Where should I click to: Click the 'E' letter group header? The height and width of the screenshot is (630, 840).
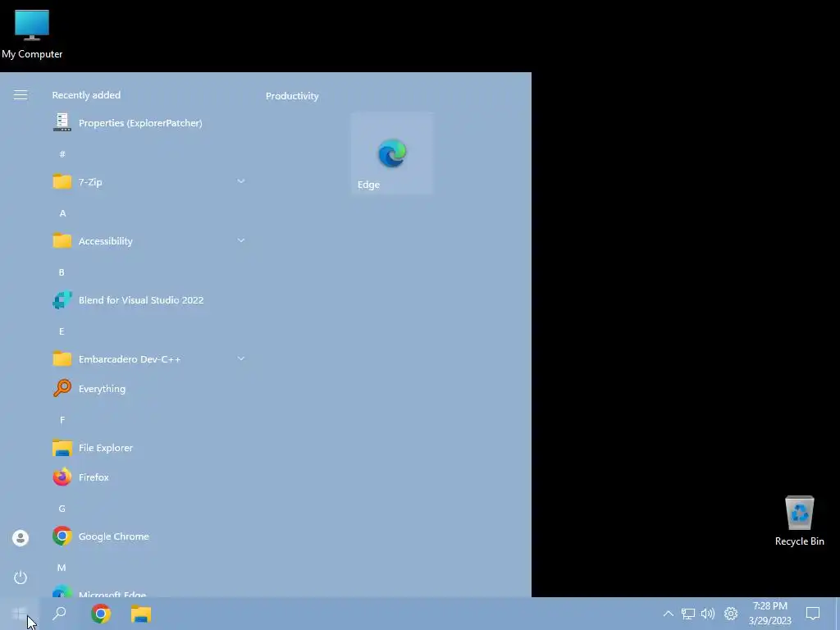(62, 331)
